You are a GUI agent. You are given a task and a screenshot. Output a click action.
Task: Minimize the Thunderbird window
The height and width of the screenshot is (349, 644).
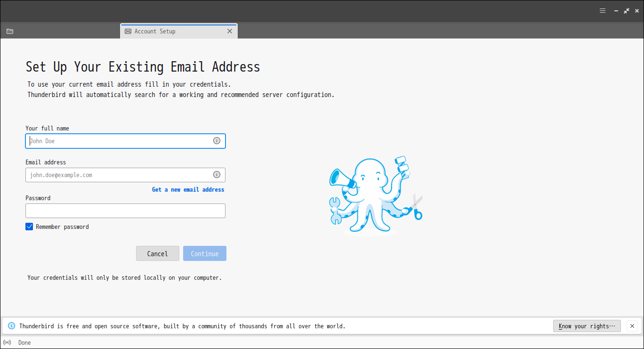616,11
